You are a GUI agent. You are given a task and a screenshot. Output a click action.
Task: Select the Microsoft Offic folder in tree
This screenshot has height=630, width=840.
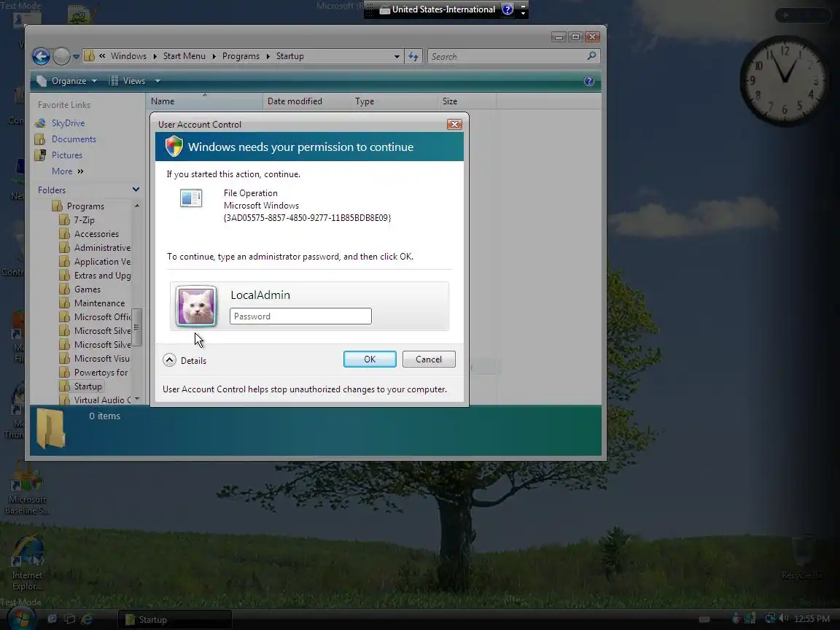(x=95, y=317)
